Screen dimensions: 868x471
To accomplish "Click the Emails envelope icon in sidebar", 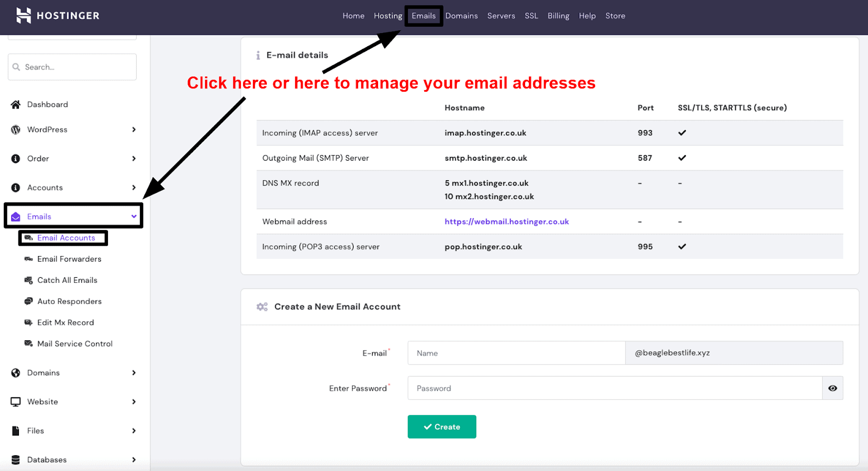I will tap(16, 217).
